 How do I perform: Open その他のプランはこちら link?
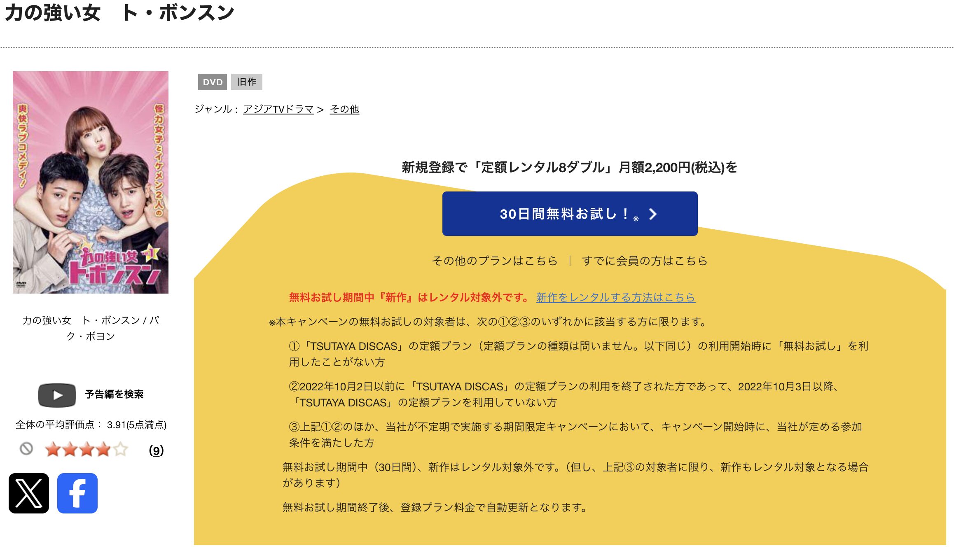tap(494, 261)
